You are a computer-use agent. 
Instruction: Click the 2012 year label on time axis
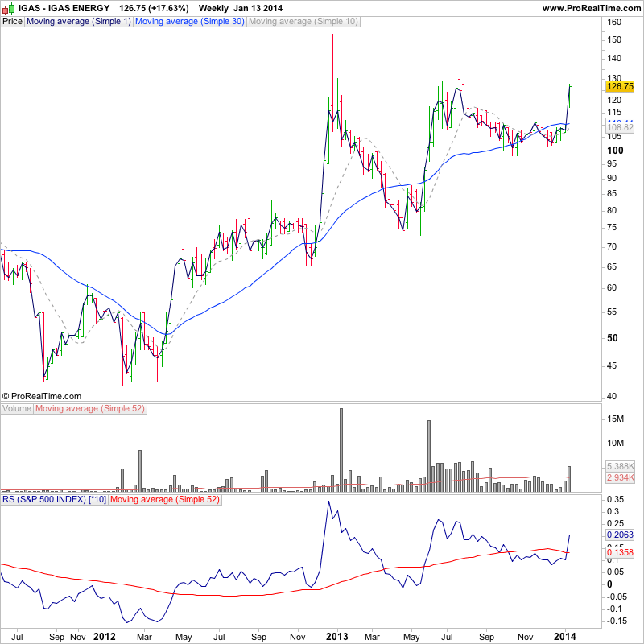pyautogui.click(x=105, y=637)
